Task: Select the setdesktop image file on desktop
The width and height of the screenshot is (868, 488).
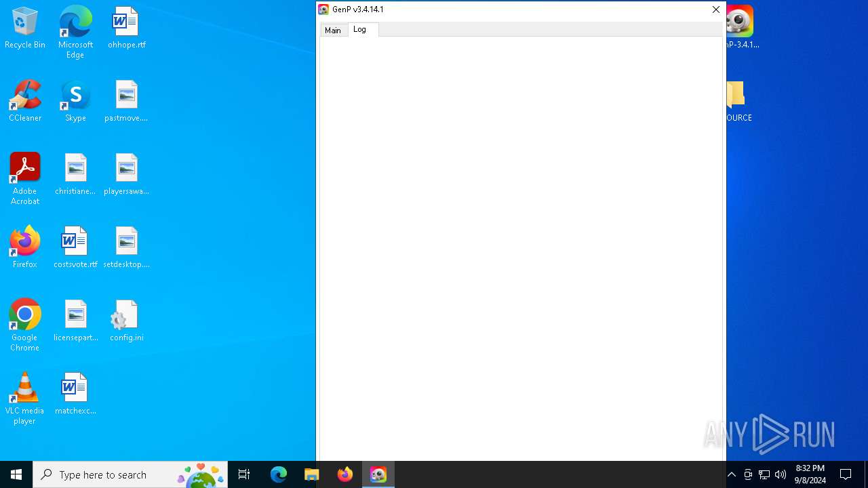Action: [127, 247]
